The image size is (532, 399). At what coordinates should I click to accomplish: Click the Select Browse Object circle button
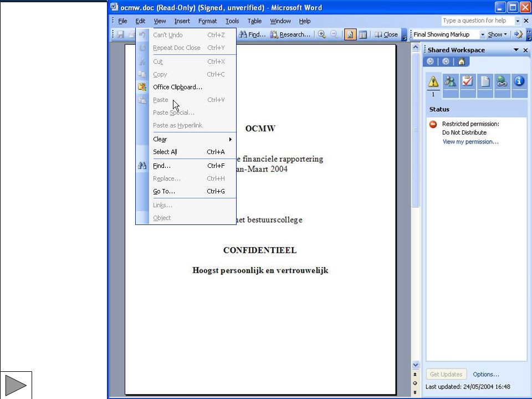pyautogui.click(x=415, y=383)
